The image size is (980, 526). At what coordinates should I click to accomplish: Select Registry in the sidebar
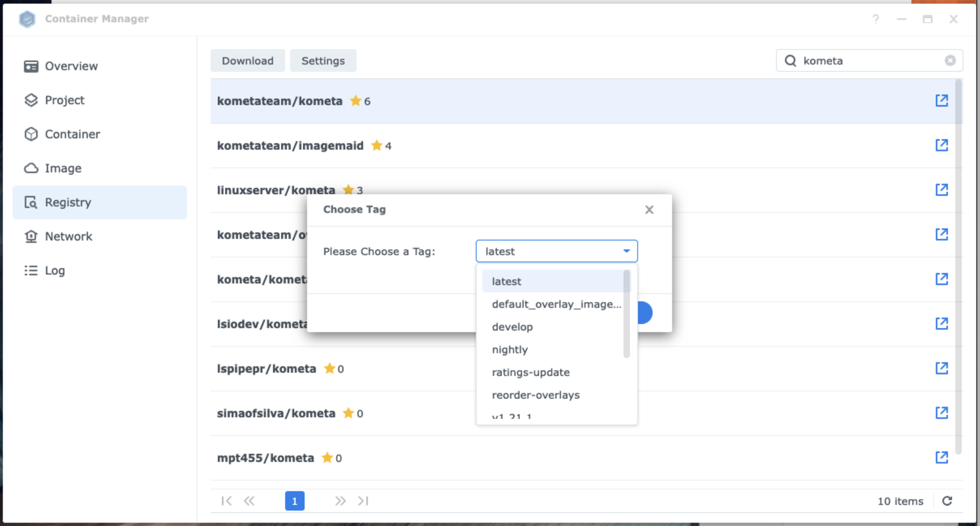tap(100, 202)
